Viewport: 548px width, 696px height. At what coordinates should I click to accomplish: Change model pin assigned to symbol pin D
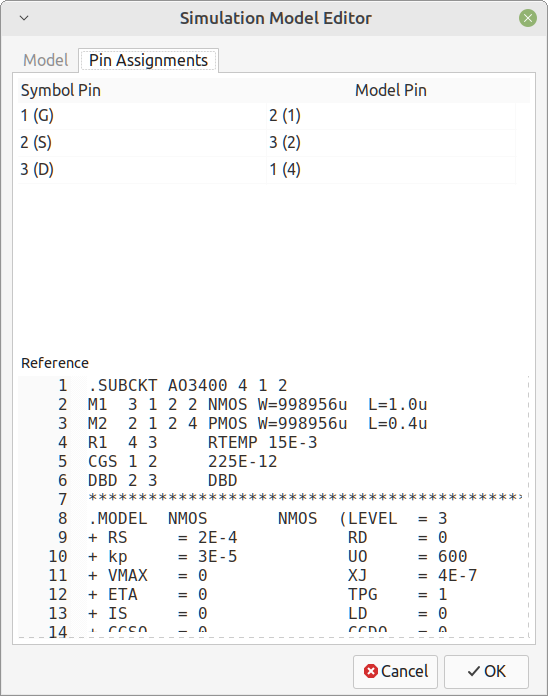click(391, 170)
